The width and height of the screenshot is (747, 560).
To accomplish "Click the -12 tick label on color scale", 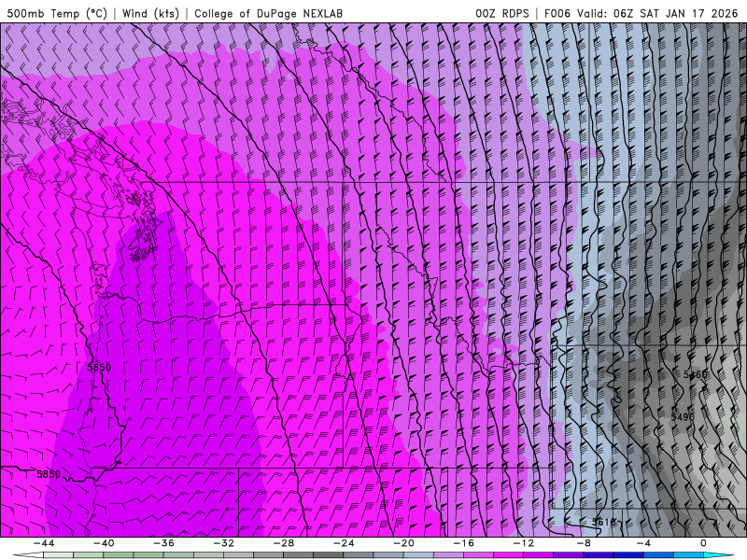I will click(x=524, y=543).
